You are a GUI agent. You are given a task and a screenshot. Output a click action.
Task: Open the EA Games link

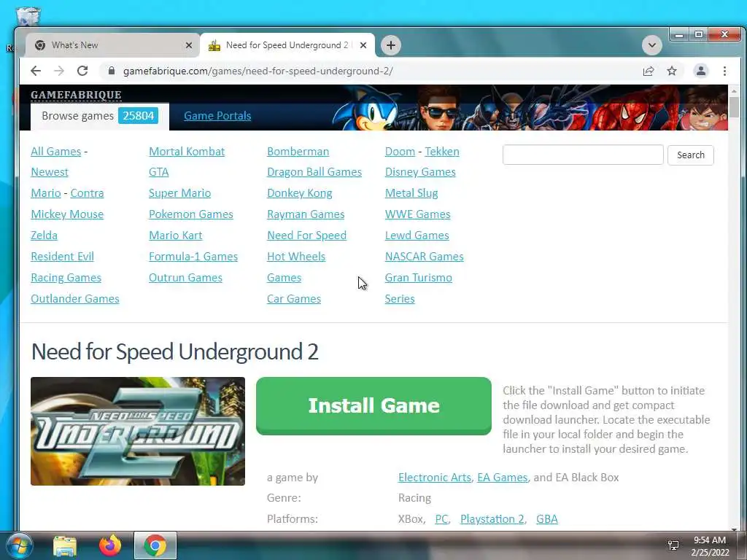point(502,477)
